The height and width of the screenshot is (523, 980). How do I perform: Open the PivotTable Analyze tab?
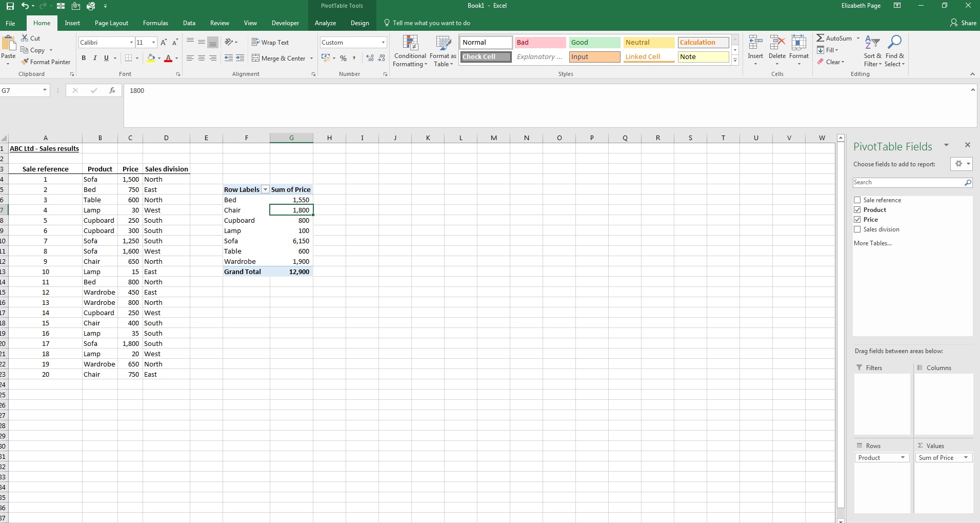325,23
